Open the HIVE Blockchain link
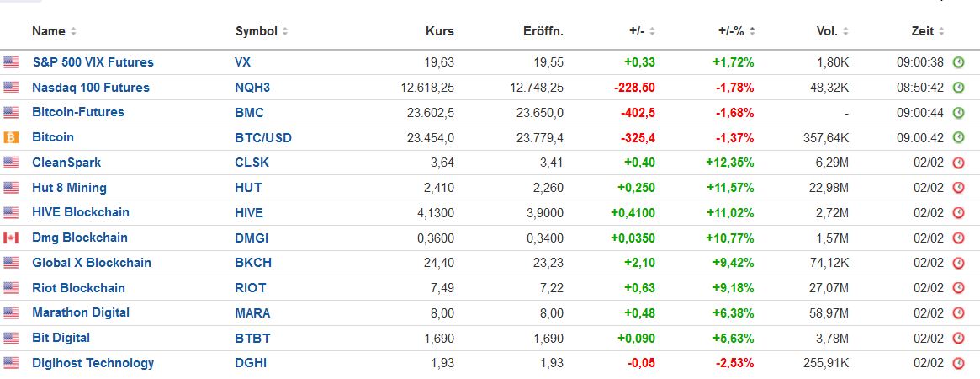This screenshot has width=980, height=379. click(x=81, y=212)
